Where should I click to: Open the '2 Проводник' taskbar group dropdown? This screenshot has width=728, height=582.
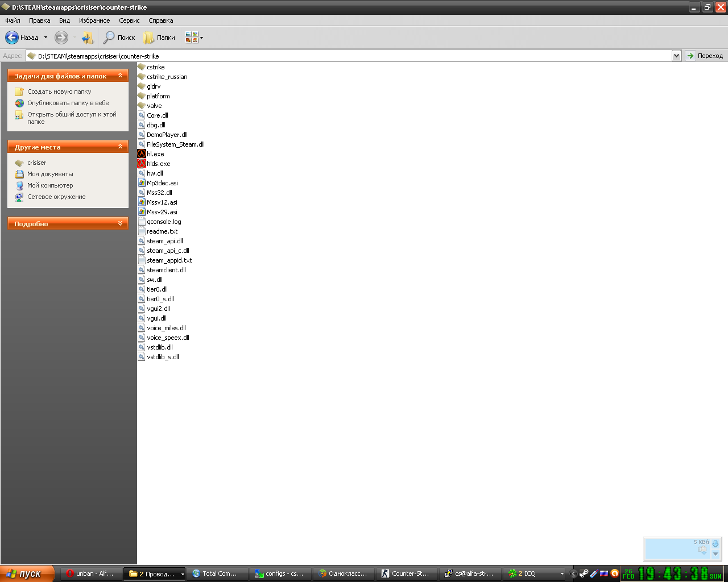[x=183, y=574]
